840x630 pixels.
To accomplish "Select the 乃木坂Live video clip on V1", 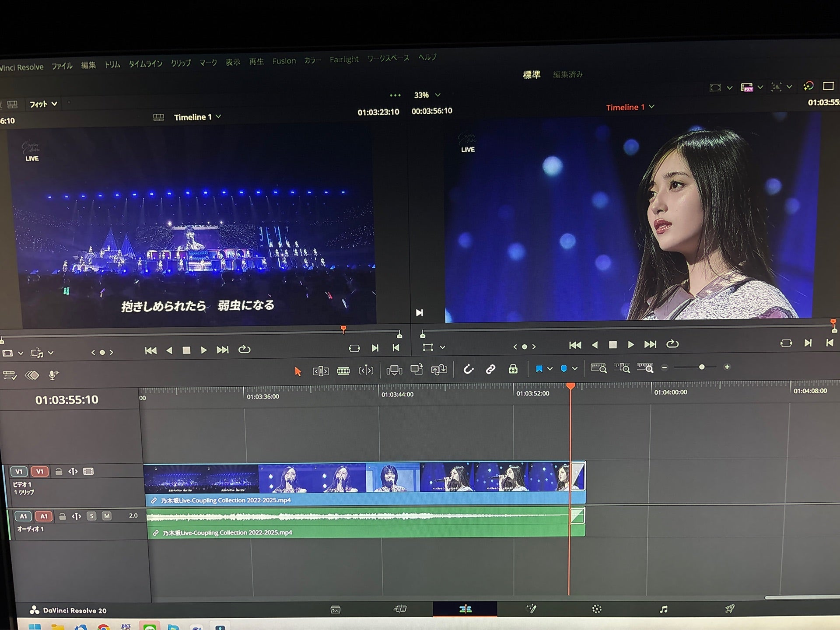I will pyautogui.click(x=364, y=483).
